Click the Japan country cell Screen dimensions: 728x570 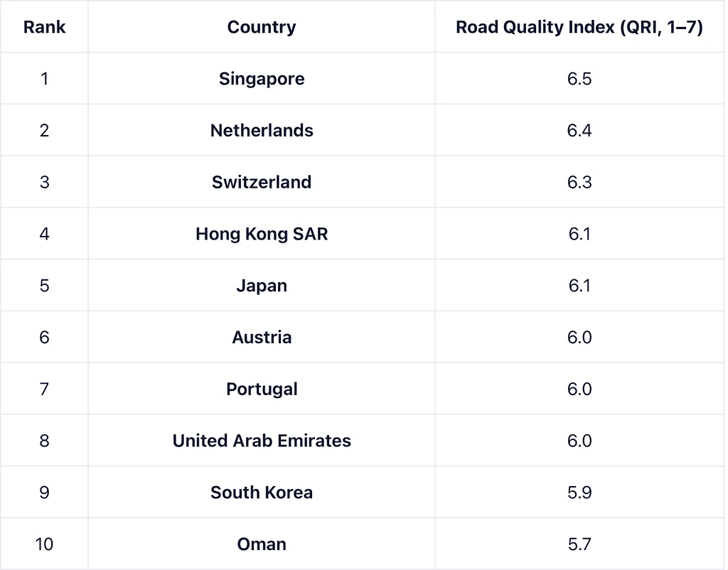262,286
